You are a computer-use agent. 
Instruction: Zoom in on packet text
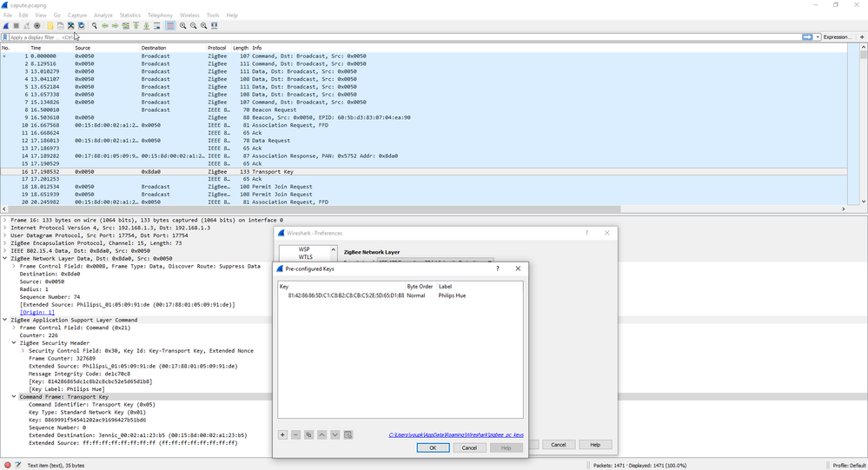click(x=182, y=25)
